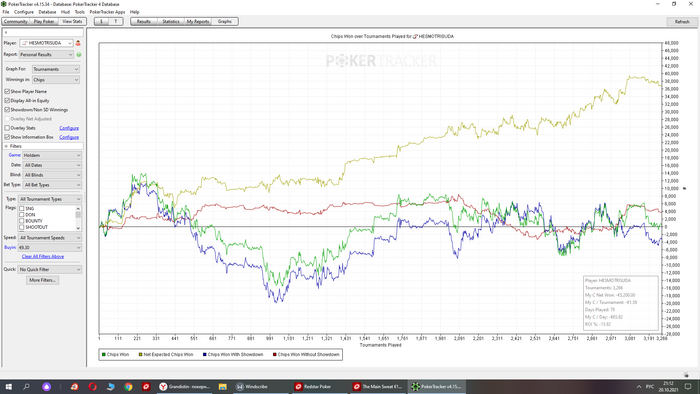Open the Report dropdown Personal Results
700x394 pixels.
pos(46,54)
